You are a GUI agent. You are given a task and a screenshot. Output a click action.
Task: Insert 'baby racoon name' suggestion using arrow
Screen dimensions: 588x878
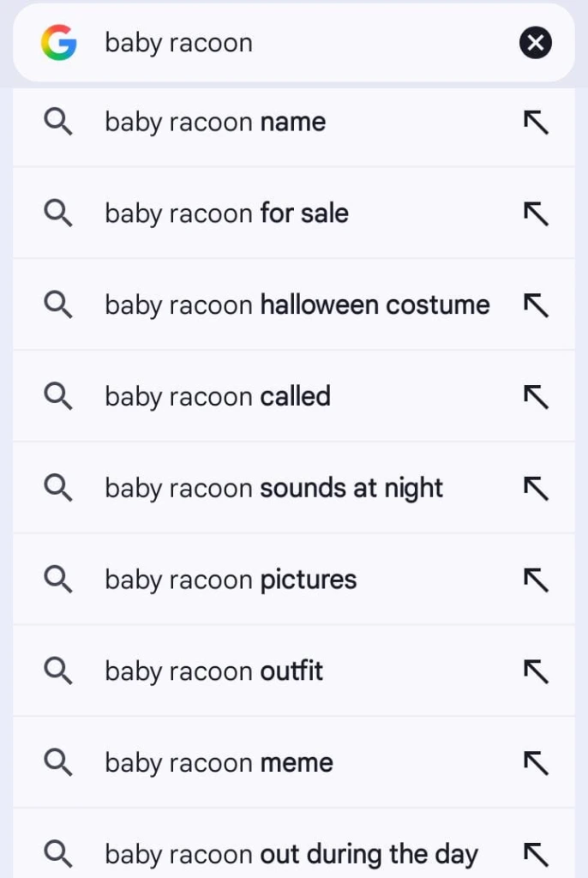[536, 123]
